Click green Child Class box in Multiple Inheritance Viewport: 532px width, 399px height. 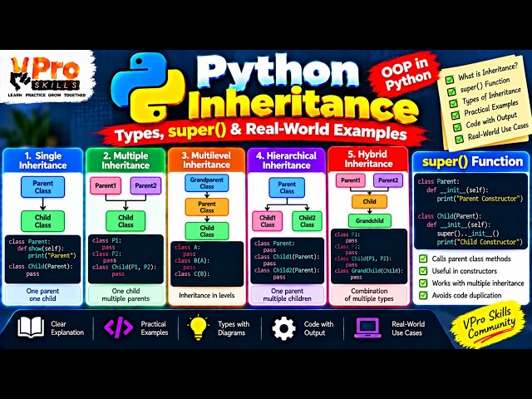click(126, 221)
